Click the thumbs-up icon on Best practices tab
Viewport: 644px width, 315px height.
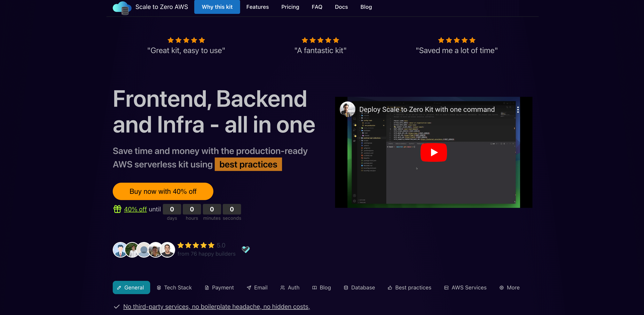pyautogui.click(x=390, y=288)
